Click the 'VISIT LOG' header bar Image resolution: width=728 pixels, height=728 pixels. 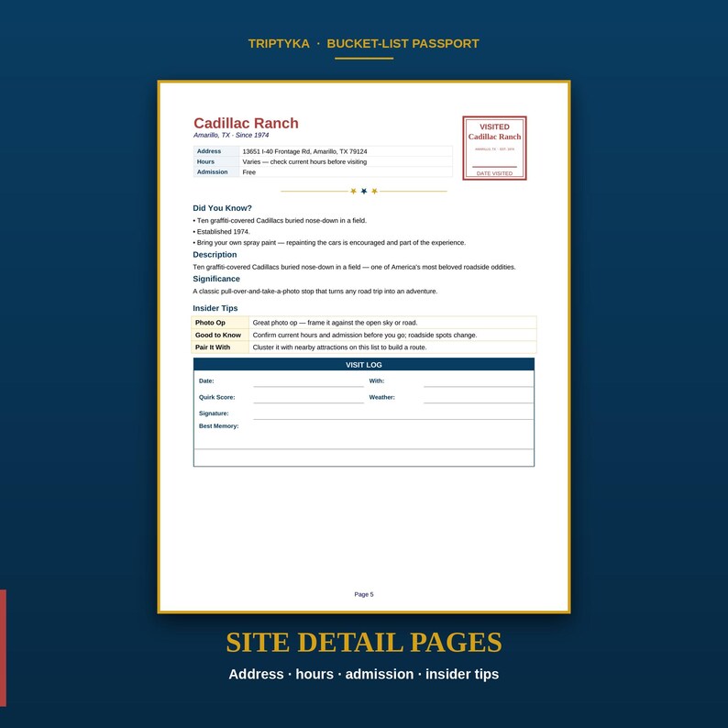pyautogui.click(x=364, y=365)
